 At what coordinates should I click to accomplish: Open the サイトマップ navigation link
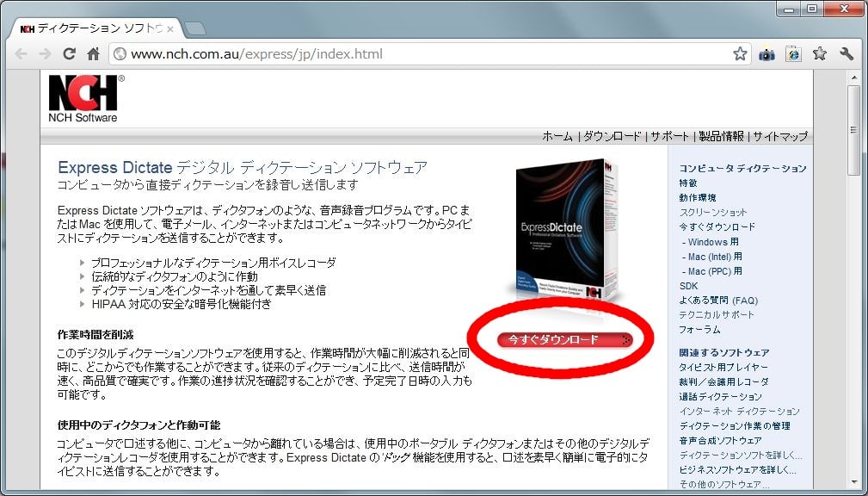tap(781, 136)
